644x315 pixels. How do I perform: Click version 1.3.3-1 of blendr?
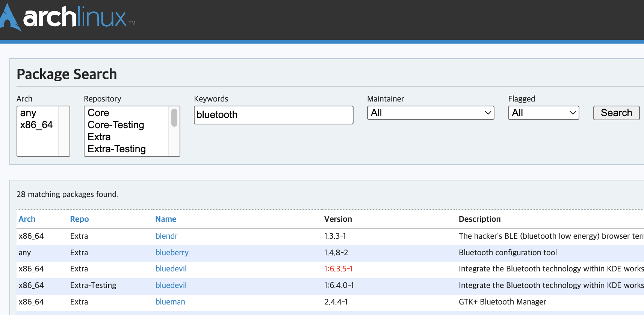pyautogui.click(x=335, y=236)
